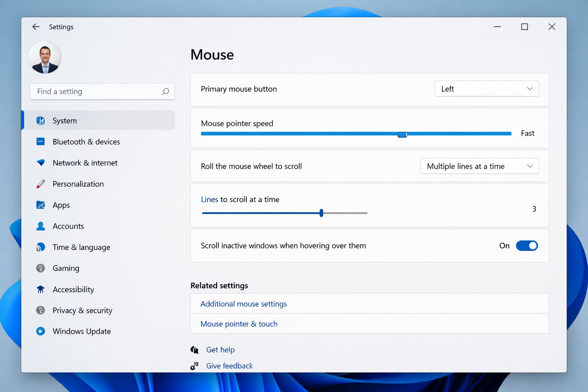Click the Give feedback link
The width and height of the screenshot is (588, 392).
click(229, 366)
